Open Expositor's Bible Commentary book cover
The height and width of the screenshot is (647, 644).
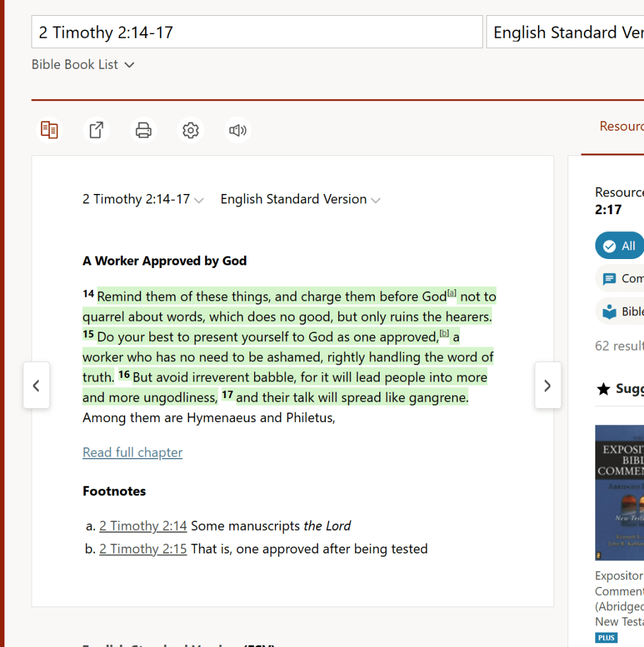tap(619, 492)
